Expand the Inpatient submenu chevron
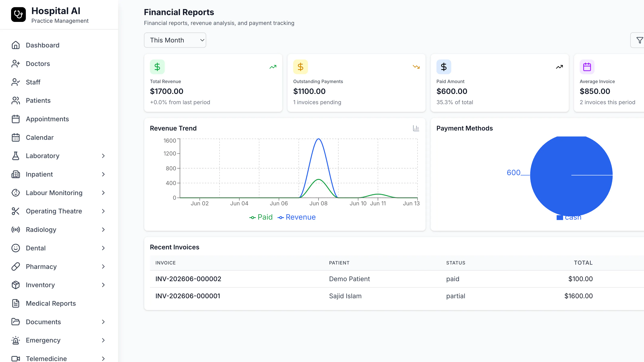This screenshot has width=644, height=362. (x=103, y=174)
